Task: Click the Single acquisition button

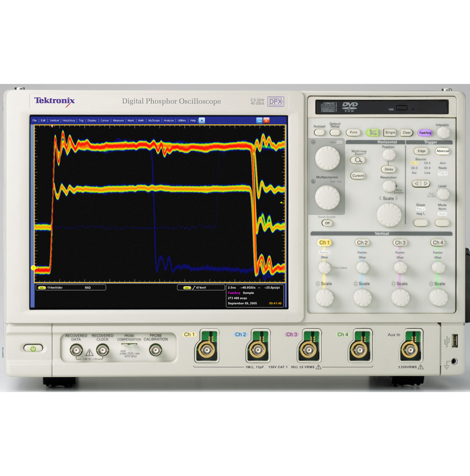Action: pos(390,132)
